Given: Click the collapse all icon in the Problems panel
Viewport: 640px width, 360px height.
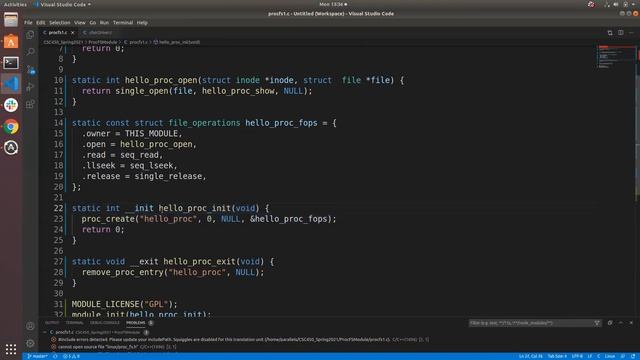Looking at the screenshot, I should point(610,323).
